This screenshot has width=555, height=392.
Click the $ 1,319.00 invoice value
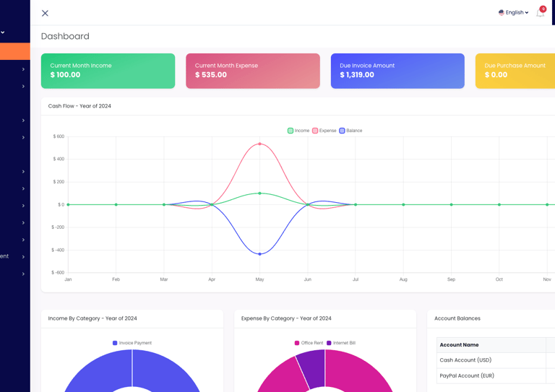click(x=357, y=74)
